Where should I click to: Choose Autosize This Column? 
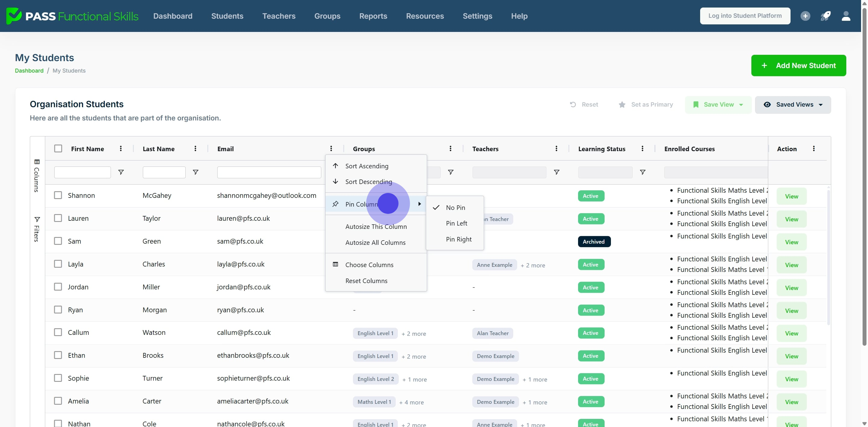click(x=376, y=227)
